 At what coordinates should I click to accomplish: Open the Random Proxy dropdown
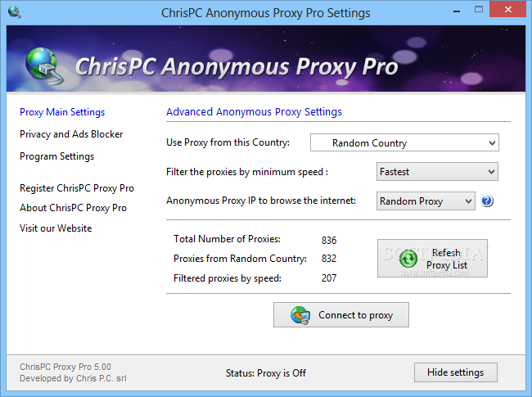click(x=426, y=201)
